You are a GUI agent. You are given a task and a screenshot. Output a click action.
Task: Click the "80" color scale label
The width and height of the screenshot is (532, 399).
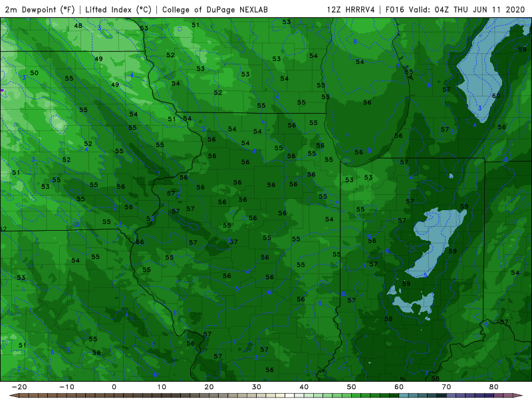(x=494, y=387)
